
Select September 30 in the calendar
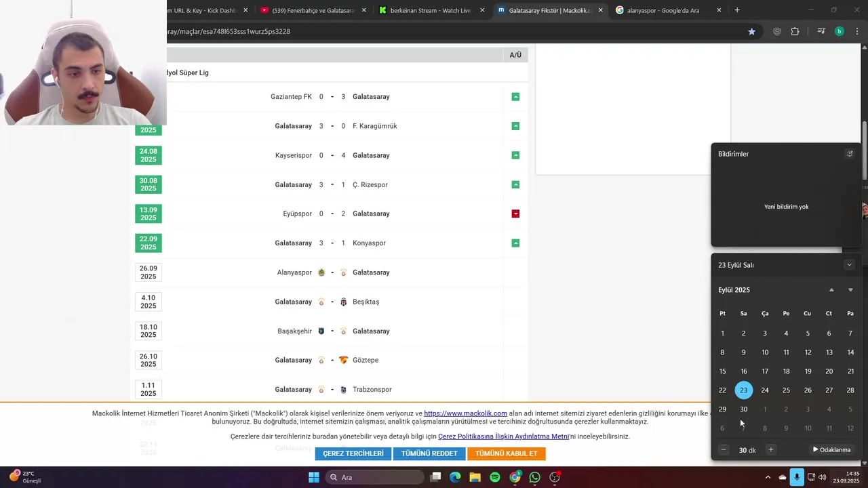pos(744,409)
